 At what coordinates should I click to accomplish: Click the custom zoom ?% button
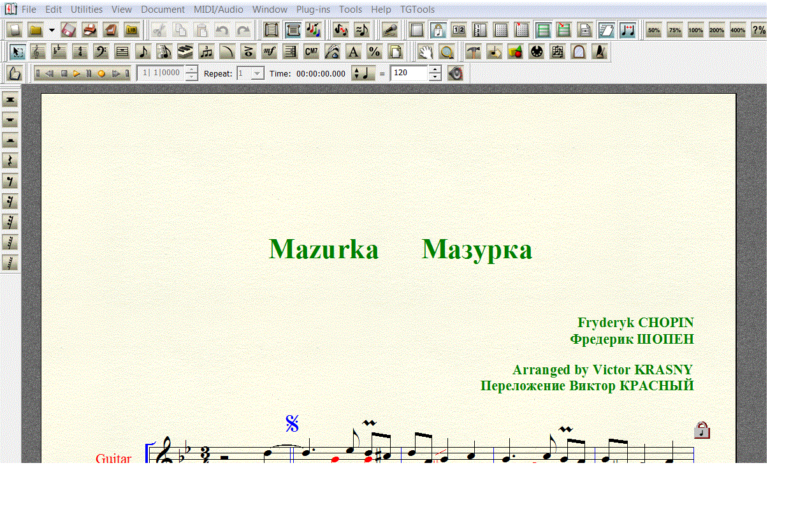pyautogui.click(x=758, y=30)
